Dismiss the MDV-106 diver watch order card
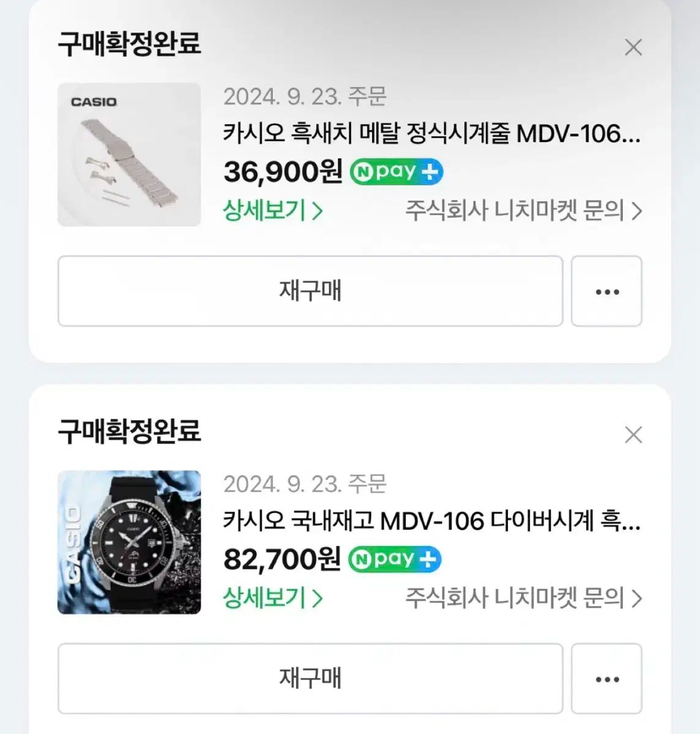Image resolution: width=700 pixels, height=734 pixels. (x=633, y=435)
